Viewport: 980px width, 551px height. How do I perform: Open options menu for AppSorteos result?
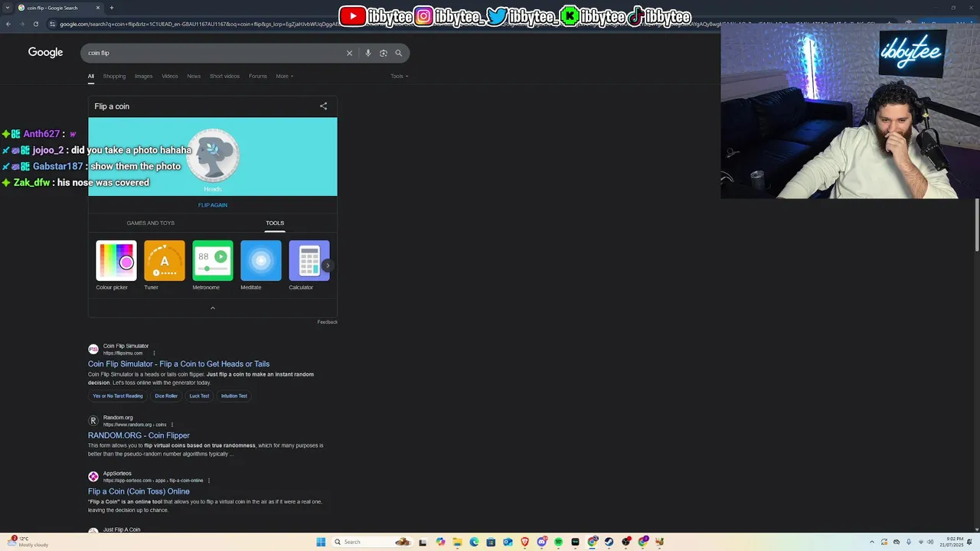[209, 481]
